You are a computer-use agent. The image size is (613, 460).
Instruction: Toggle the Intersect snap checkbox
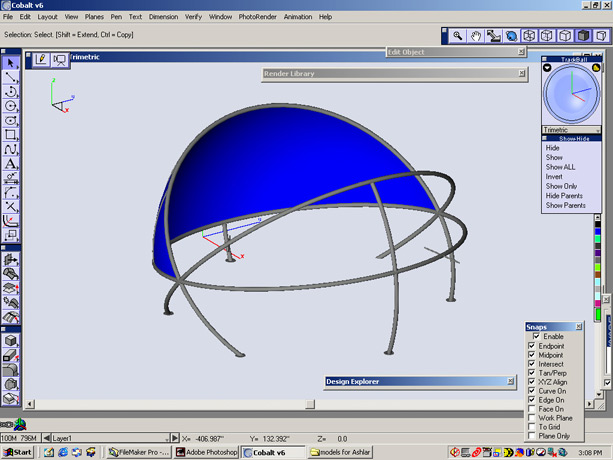click(532, 364)
